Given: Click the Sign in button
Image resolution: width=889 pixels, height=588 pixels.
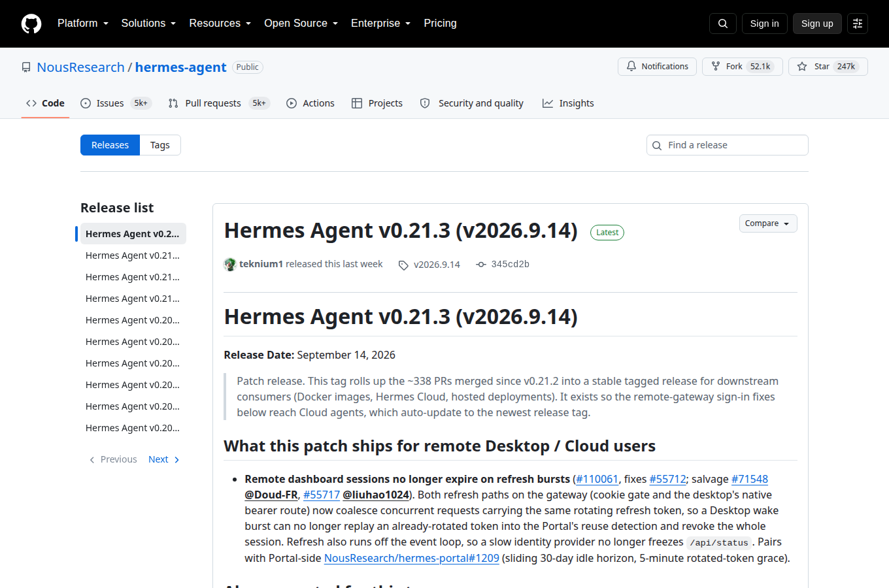Looking at the screenshot, I should 765,24.
